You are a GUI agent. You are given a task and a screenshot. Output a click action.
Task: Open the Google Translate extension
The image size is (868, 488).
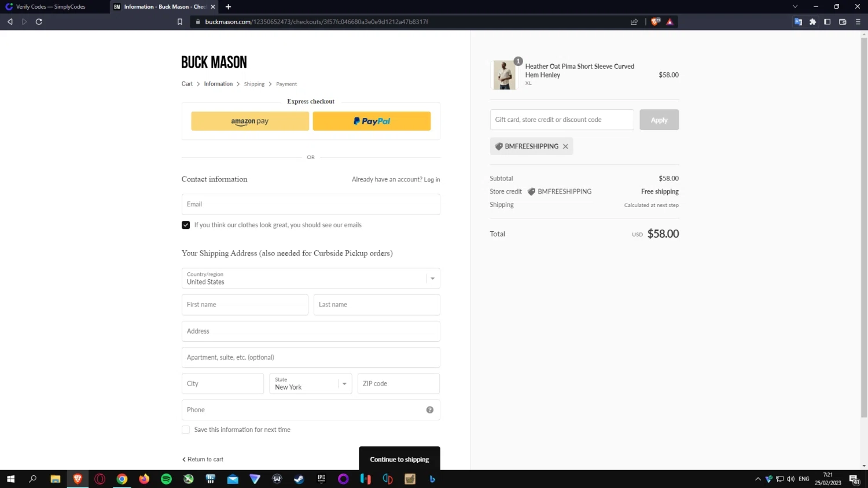(798, 22)
